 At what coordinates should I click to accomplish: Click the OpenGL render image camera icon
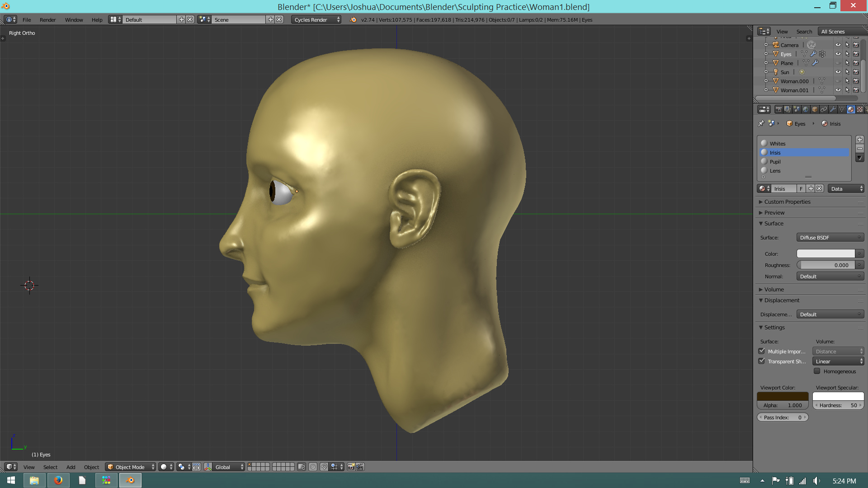coord(351,467)
